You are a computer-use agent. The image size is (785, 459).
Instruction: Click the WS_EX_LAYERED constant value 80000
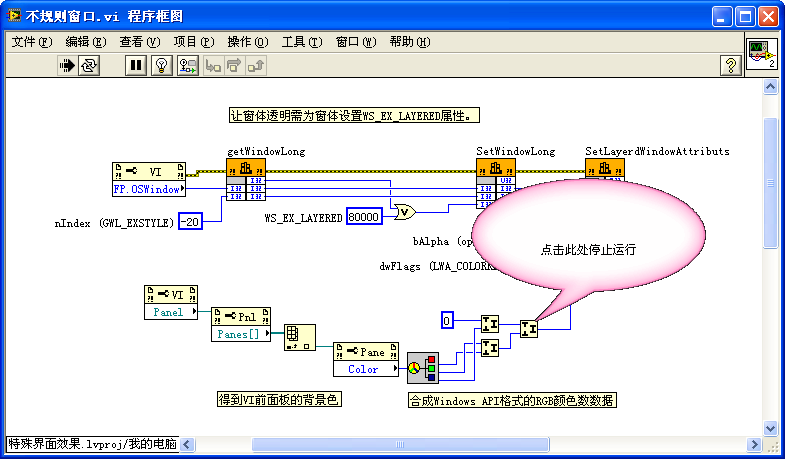pyautogui.click(x=363, y=216)
